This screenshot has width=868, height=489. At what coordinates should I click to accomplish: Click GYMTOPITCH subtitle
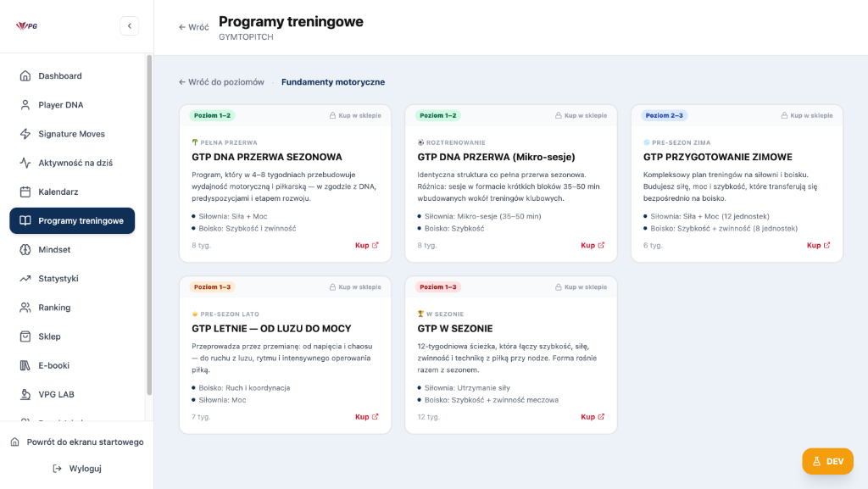click(x=246, y=37)
